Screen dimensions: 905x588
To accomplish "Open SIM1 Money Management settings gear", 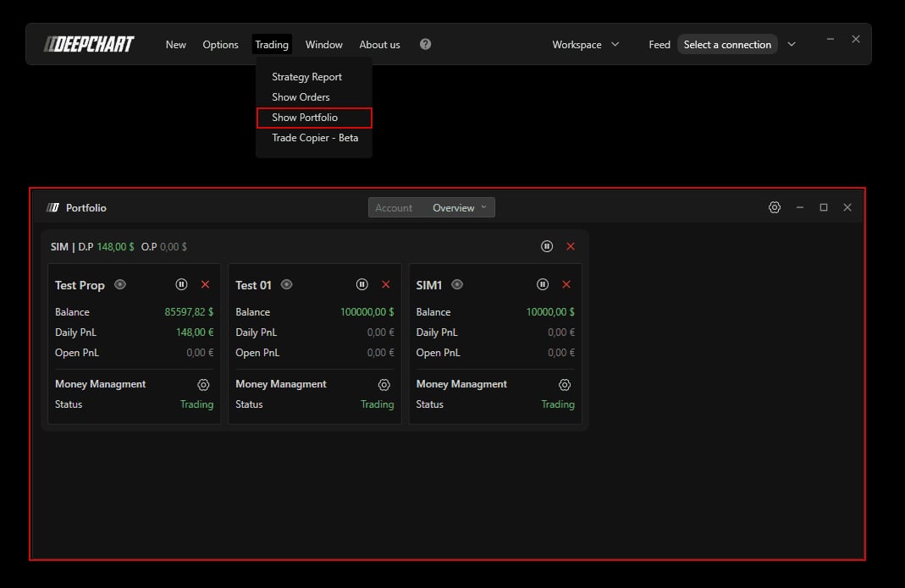I will tap(565, 384).
